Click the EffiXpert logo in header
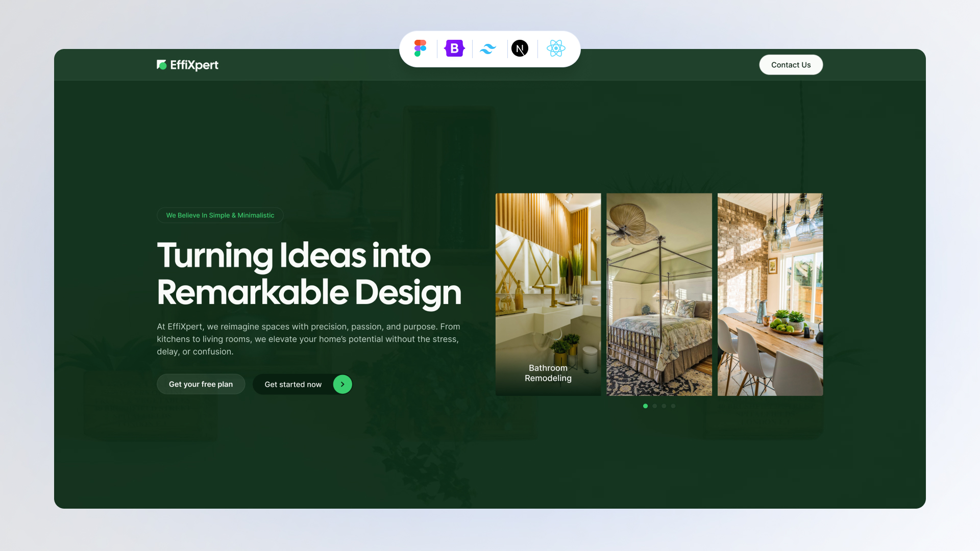 click(x=187, y=65)
